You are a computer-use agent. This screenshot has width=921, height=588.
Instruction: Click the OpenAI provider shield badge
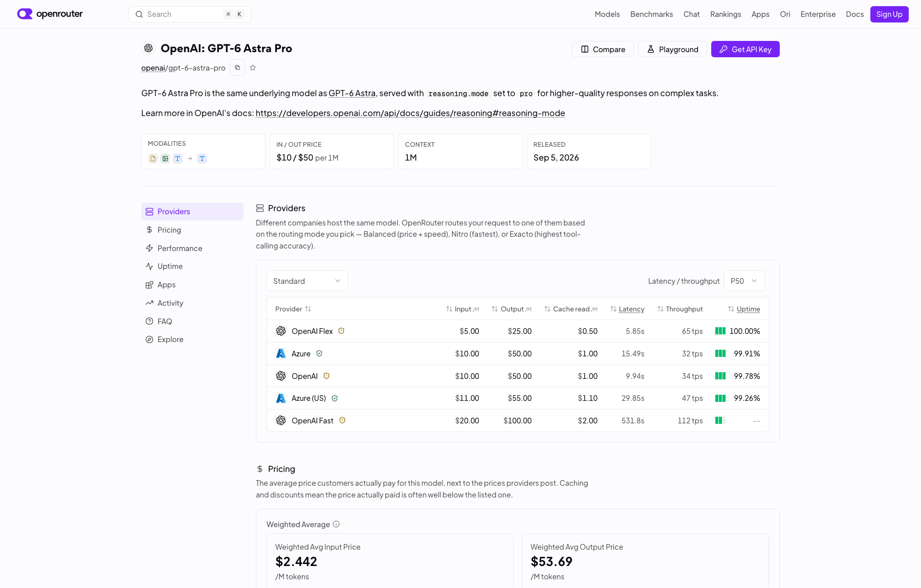[326, 376]
